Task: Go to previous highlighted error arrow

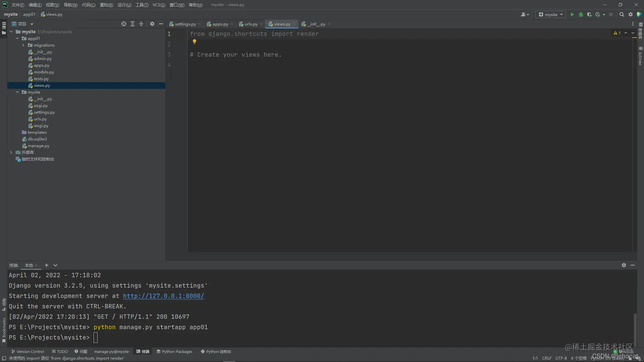Action: click(x=626, y=33)
